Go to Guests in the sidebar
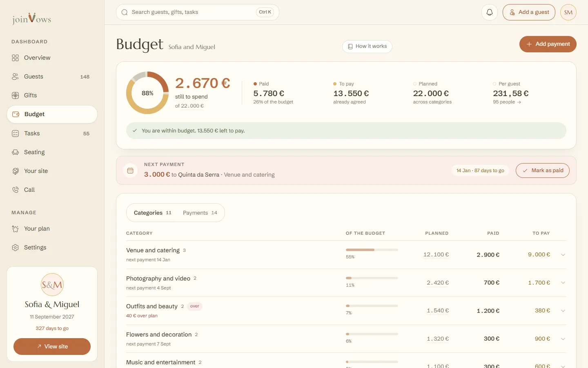This screenshot has height=368, width=588. point(52,76)
